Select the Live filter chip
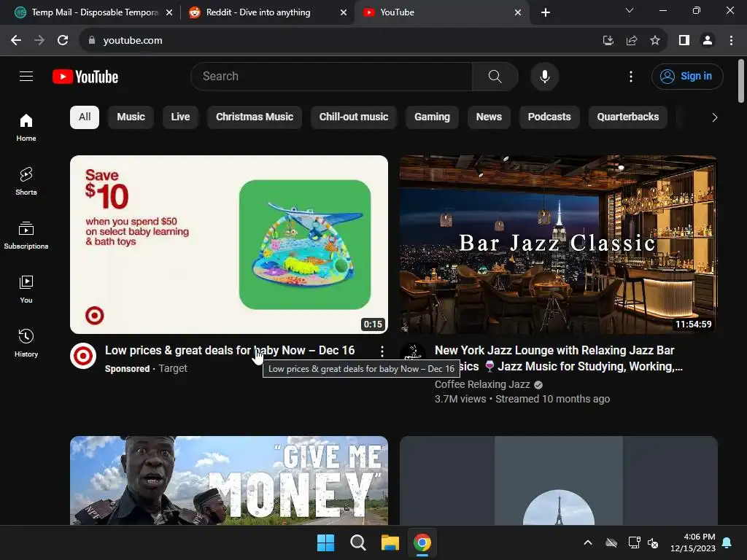 point(181,117)
